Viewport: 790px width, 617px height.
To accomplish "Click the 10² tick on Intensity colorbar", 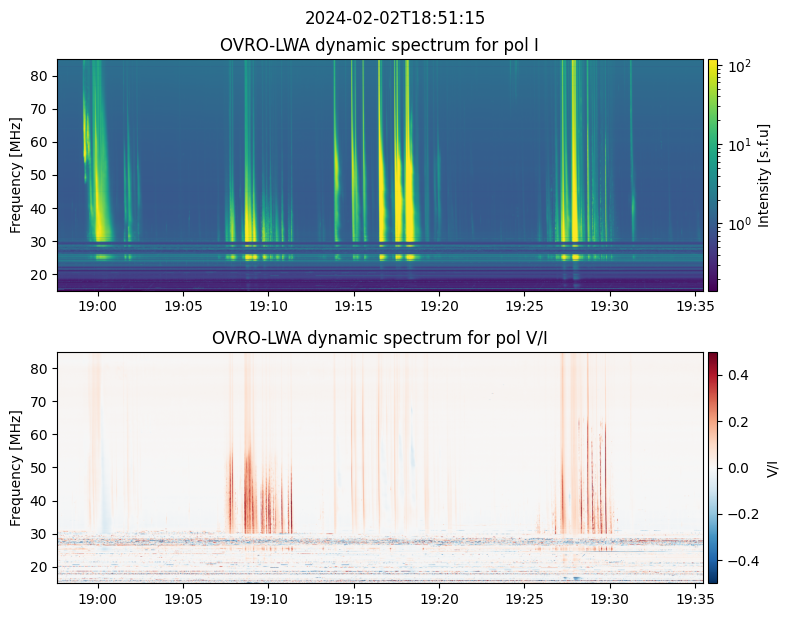I will [736, 67].
